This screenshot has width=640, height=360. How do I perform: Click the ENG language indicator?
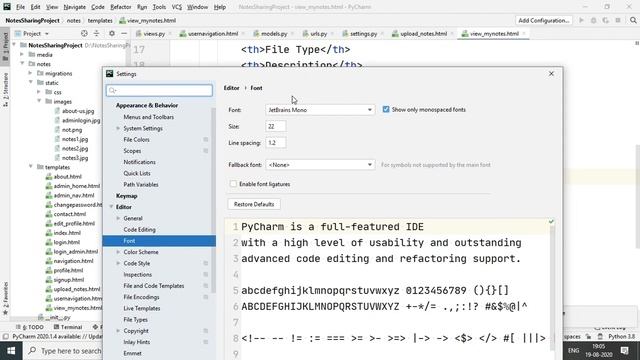(573, 351)
